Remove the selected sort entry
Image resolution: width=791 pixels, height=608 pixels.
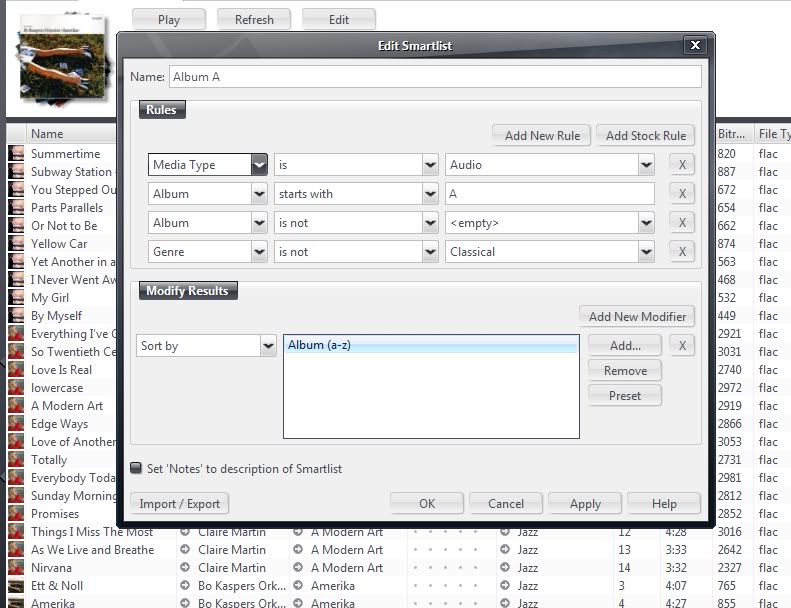625,370
